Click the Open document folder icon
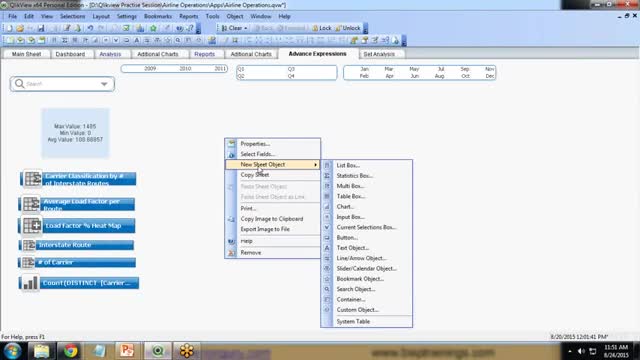Image resolution: width=640 pixels, height=360 pixels. 20,28
